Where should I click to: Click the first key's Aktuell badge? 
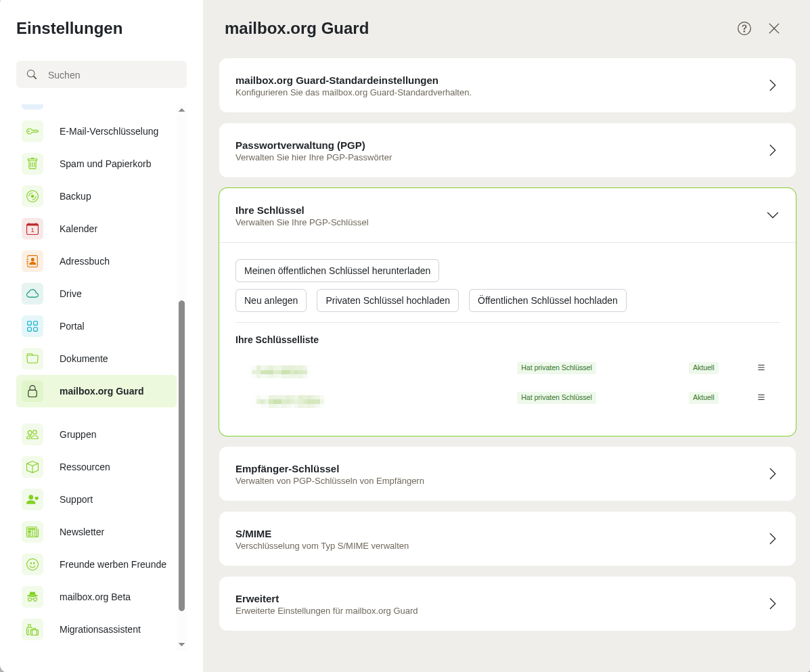pos(704,367)
